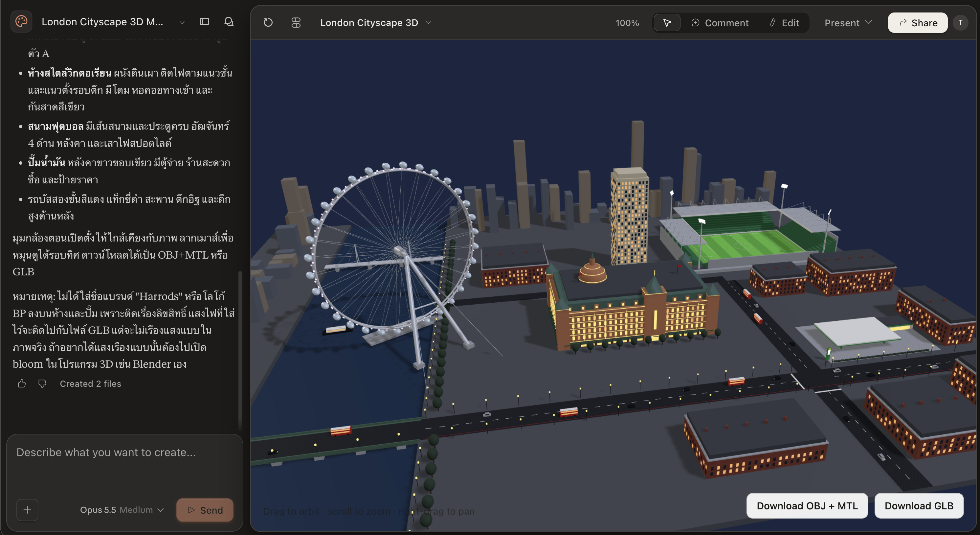
Task: Click Download OBJ + MTL
Action: (807, 506)
